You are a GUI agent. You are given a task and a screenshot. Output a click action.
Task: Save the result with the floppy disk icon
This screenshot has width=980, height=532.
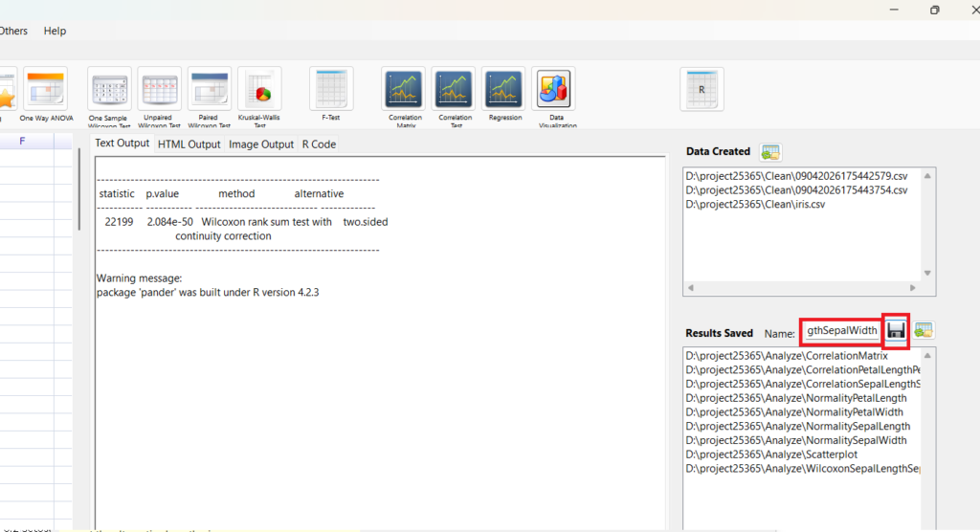point(896,330)
